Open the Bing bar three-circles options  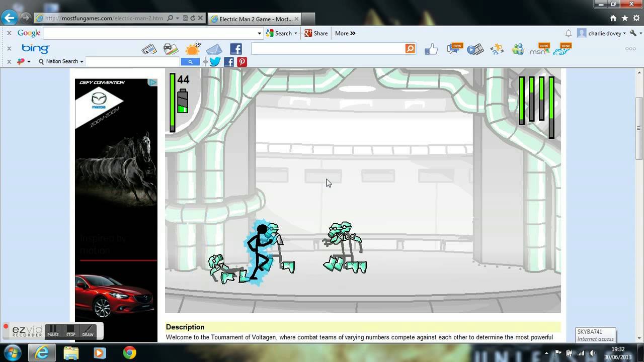click(x=630, y=49)
